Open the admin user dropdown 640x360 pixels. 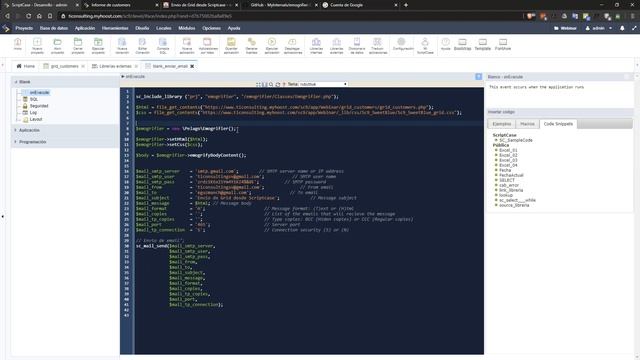[598, 28]
